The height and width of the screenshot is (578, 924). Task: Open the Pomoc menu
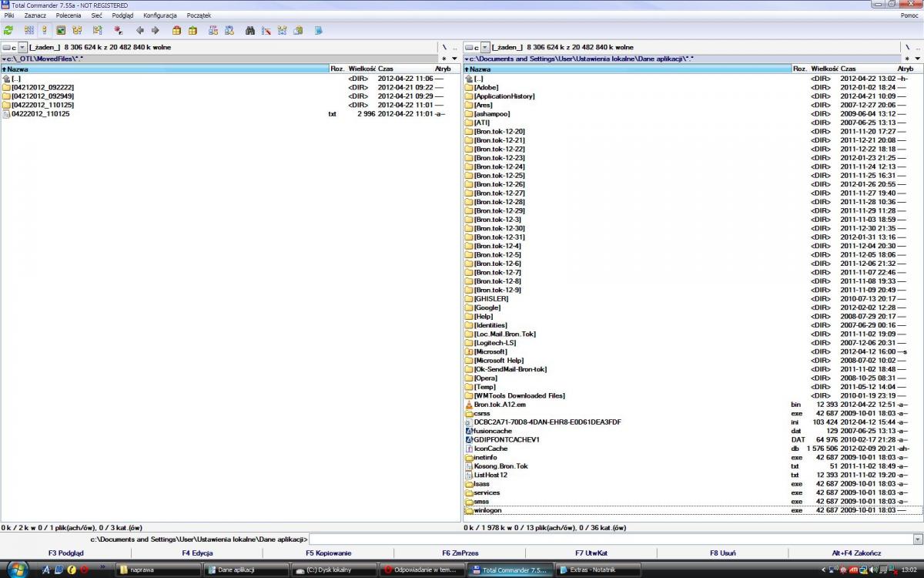pyautogui.click(x=909, y=15)
